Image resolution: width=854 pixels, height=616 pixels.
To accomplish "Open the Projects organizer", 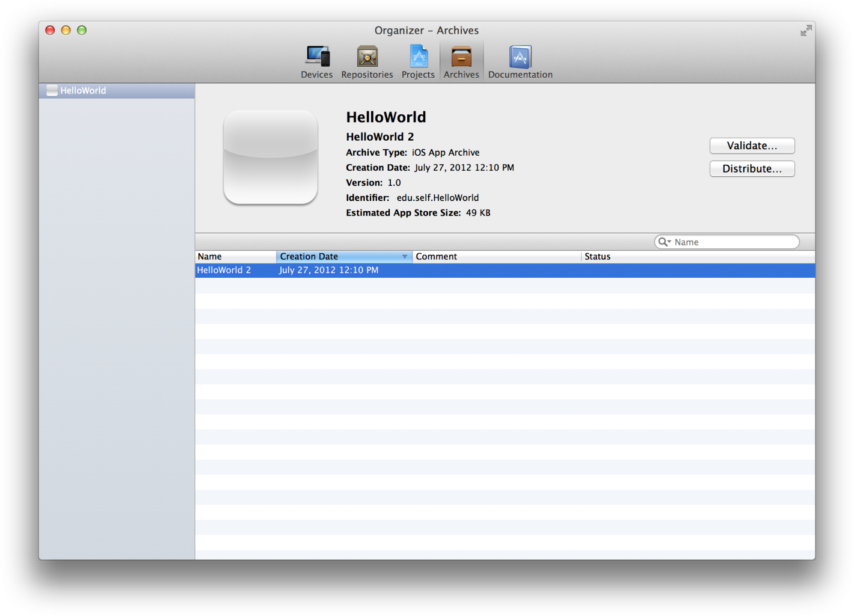I will click(418, 62).
